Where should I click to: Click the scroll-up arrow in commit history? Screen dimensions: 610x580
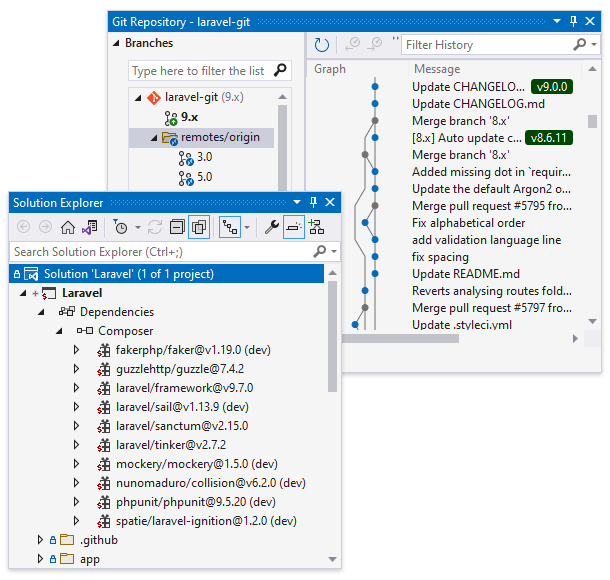592,69
